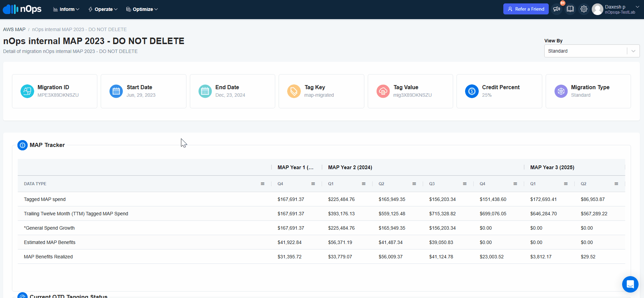Image resolution: width=644 pixels, height=298 pixels.
Task: Click the Refer a Friend button
Action: click(526, 9)
